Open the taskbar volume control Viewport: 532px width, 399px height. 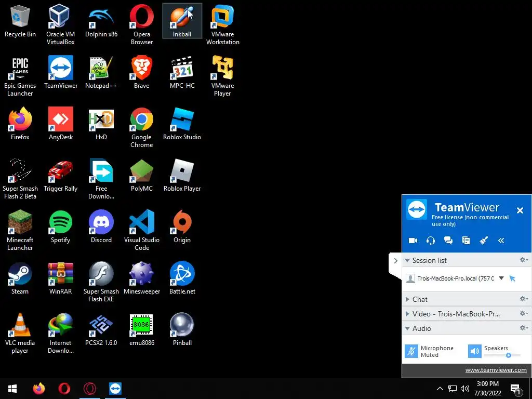(465, 389)
